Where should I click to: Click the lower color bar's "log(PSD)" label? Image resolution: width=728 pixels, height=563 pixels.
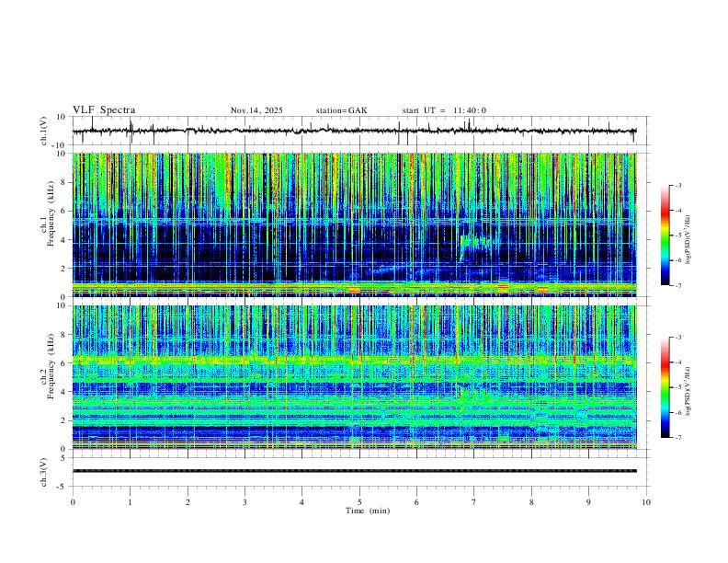coord(688,391)
